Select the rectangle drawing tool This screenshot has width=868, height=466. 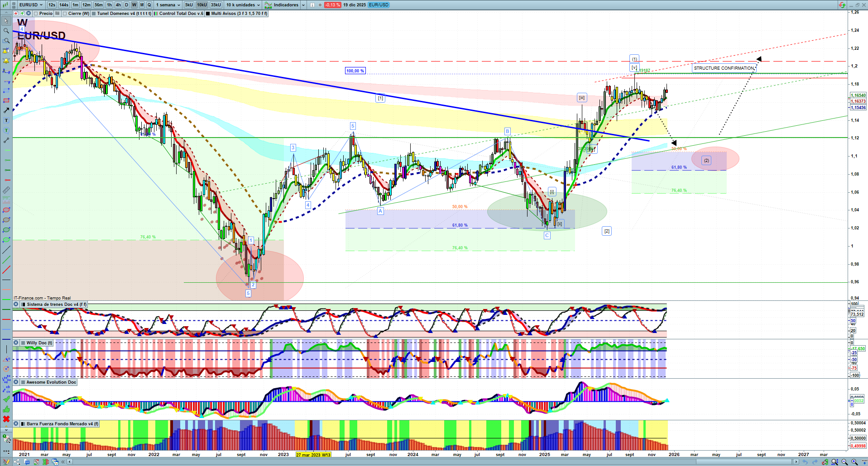tap(6, 100)
